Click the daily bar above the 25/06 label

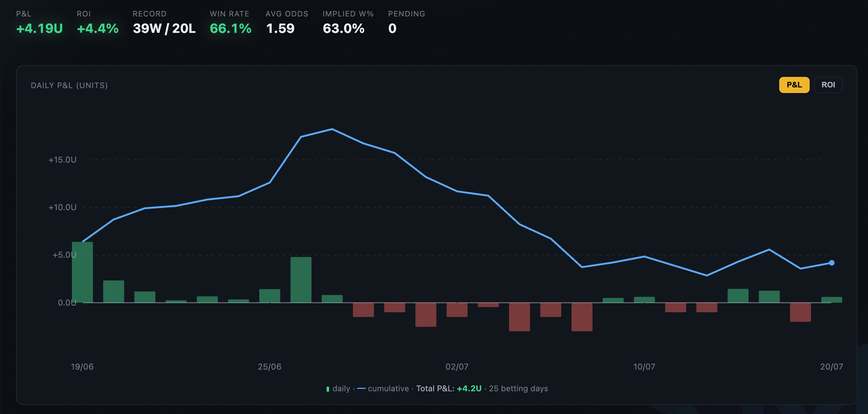(x=270, y=296)
